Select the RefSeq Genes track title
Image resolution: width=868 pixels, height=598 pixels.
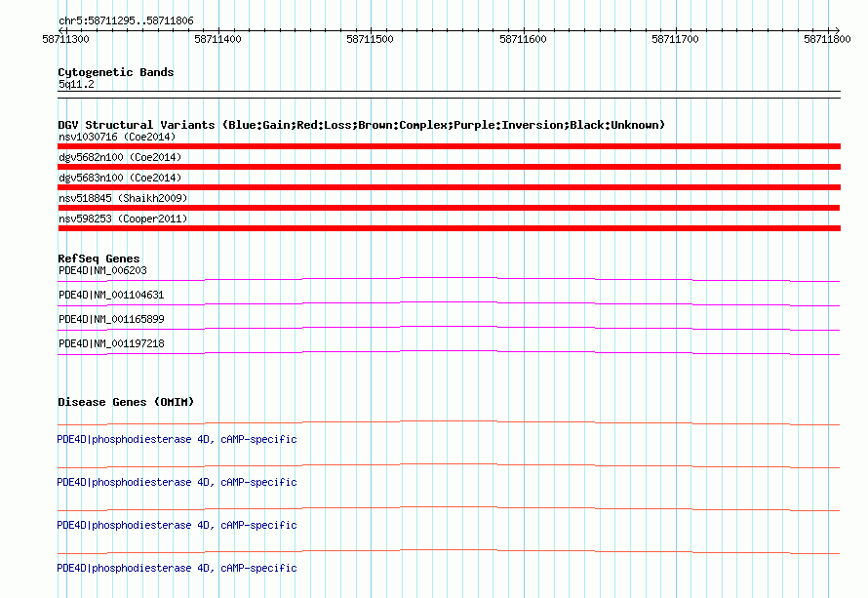(x=99, y=259)
